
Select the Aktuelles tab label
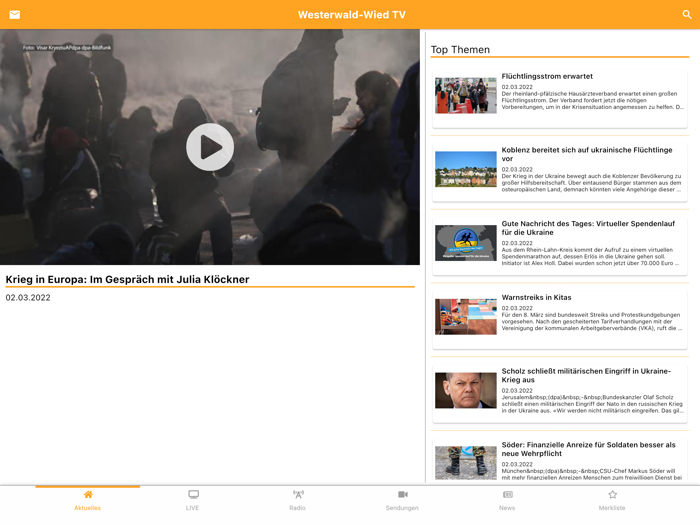(88, 508)
